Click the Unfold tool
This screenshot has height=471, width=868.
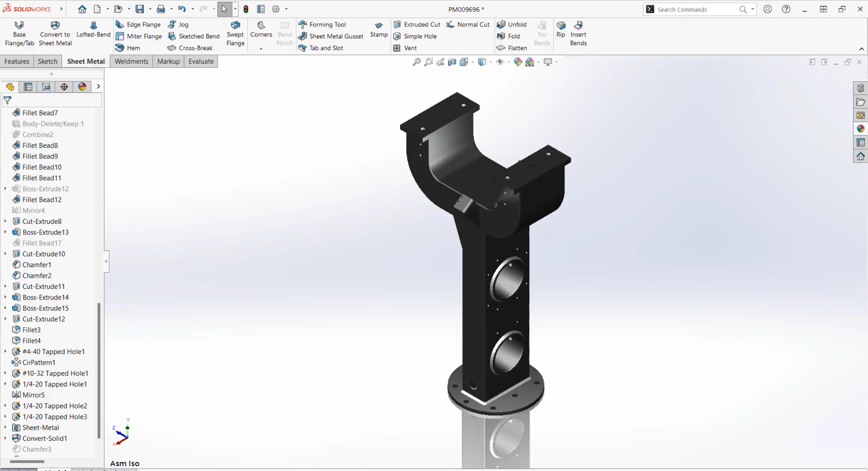(x=512, y=24)
